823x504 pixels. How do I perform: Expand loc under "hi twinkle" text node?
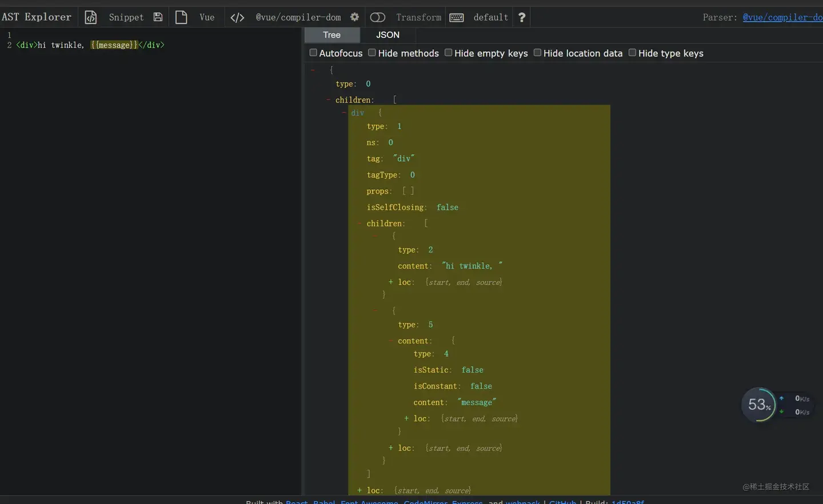click(x=391, y=282)
